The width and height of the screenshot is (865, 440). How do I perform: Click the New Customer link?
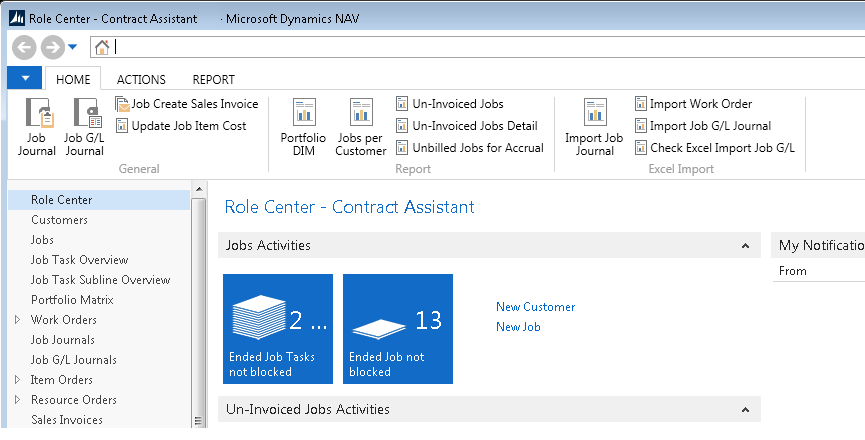click(535, 307)
